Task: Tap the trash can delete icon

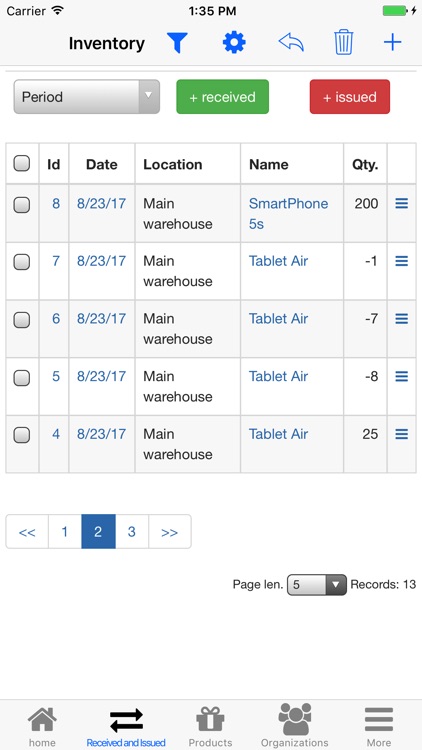Action: pyautogui.click(x=344, y=43)
